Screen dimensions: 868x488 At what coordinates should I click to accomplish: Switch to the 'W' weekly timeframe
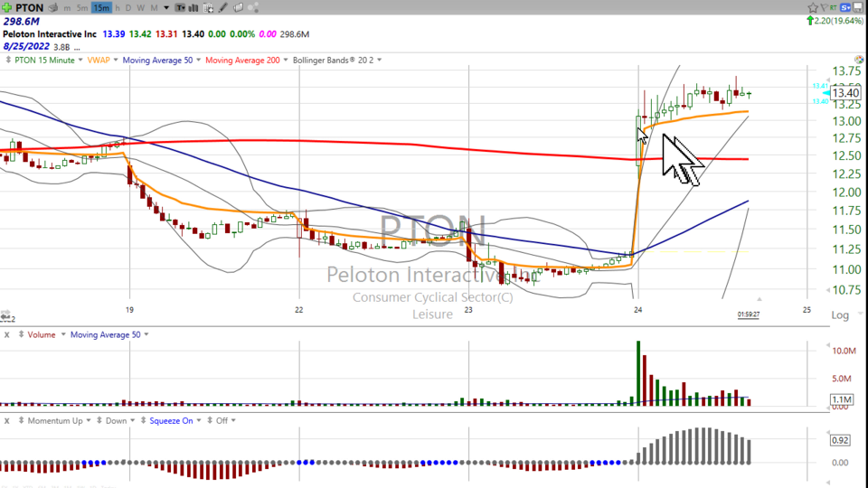coord(141,8)
